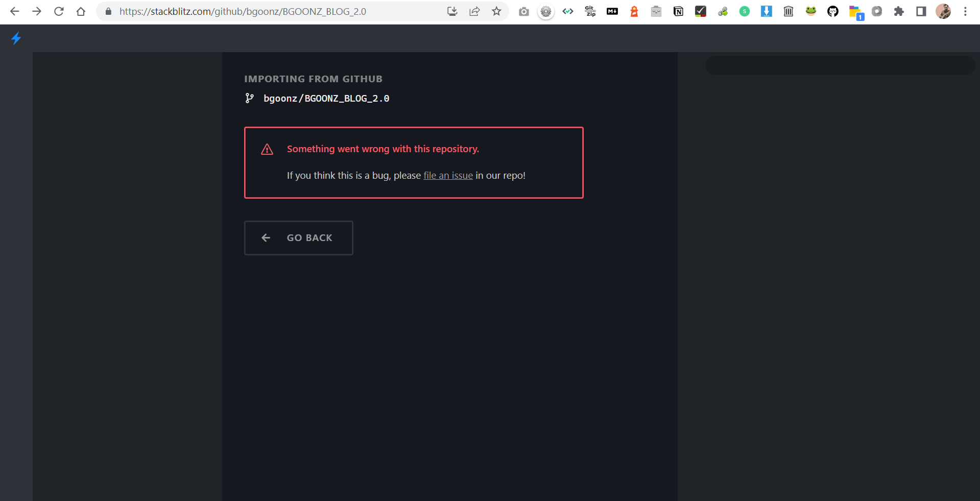Click the repo name bgoonz/BGOONZ_BLOG_2.0

(326, 98)
